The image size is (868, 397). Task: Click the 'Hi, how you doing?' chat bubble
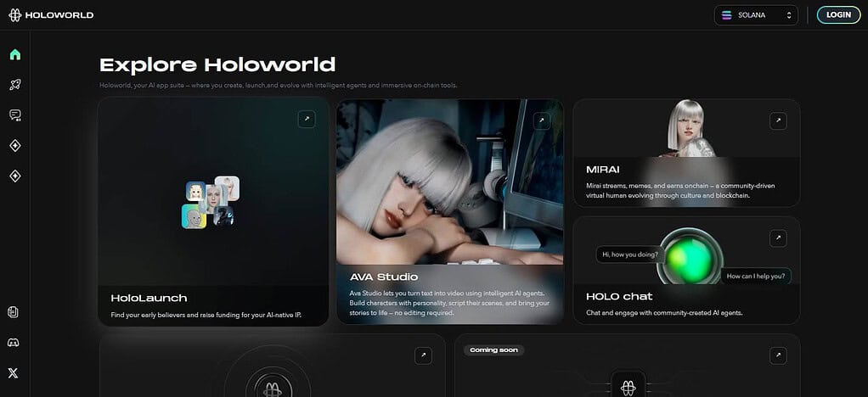630,254
